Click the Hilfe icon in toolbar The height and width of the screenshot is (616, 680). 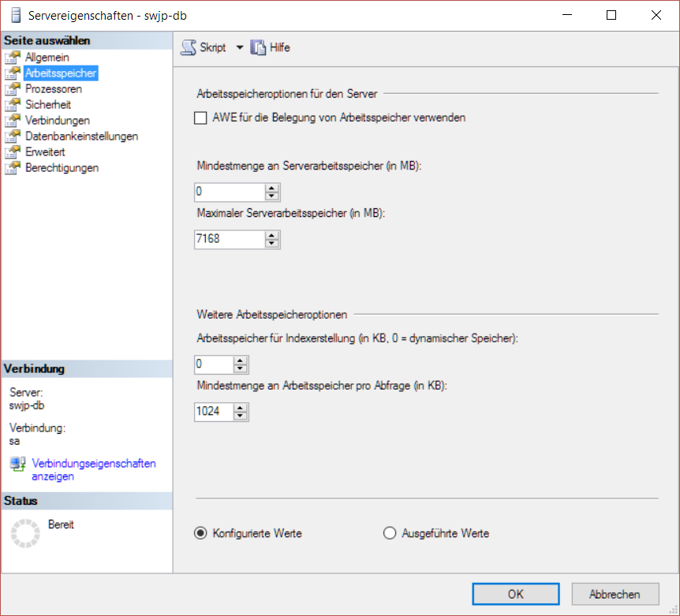tap(258, 47)
